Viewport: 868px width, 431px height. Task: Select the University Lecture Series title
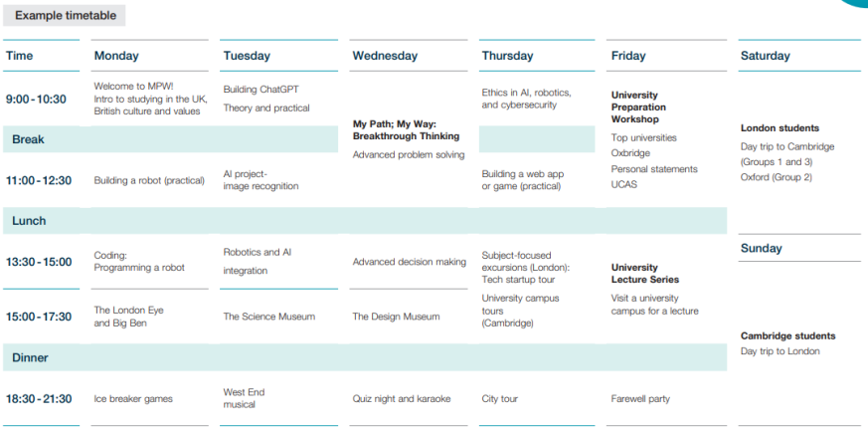click(647, 274)
